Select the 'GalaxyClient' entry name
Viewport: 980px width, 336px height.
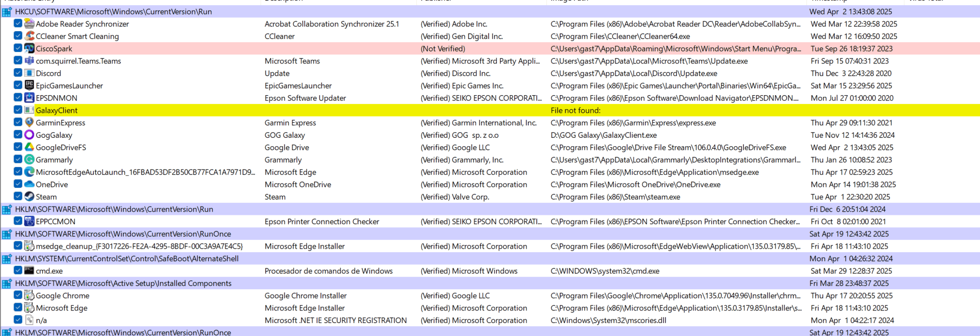(x=57, y=110)
